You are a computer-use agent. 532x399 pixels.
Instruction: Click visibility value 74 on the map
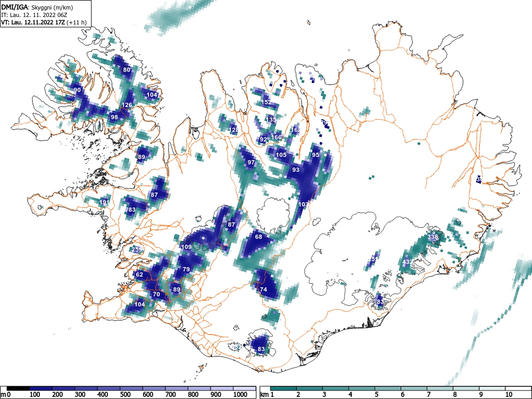click(x=263, y=289)
